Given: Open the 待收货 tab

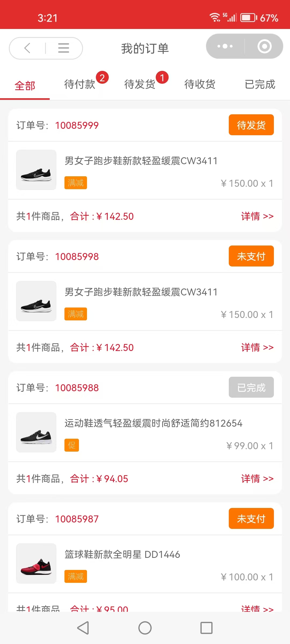Looking at the screenshot, I should point(200,85).
